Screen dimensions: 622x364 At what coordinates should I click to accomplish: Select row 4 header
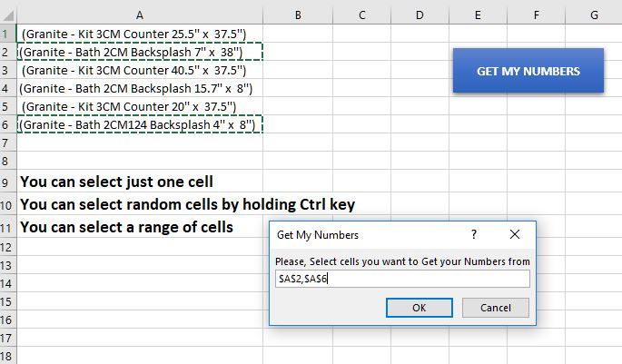pos(8,88)
